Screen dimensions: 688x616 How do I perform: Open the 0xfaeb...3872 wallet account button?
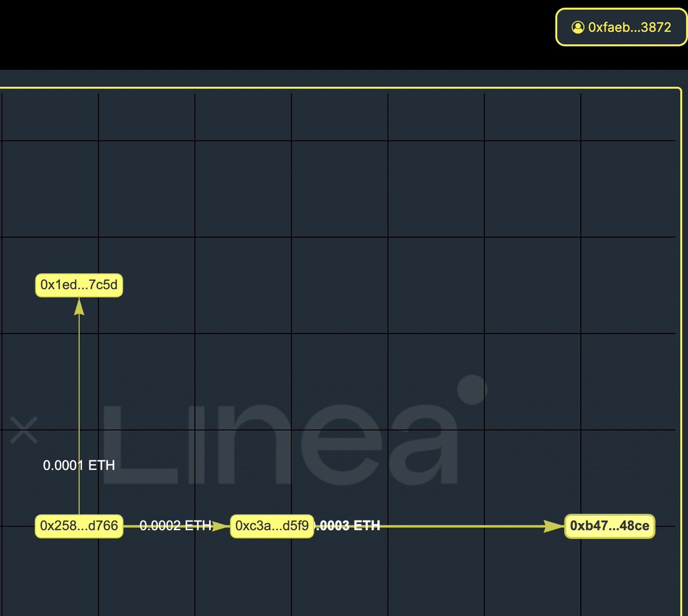(621, 27)
